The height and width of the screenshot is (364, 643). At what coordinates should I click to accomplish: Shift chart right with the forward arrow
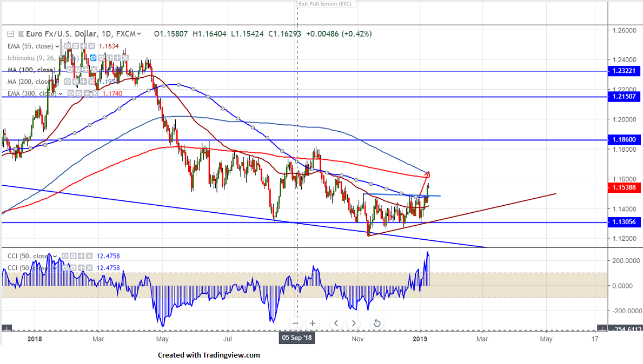click(x=354, y=323)
